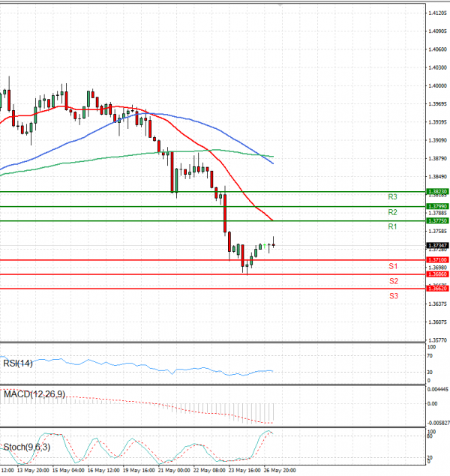
Task: Click the 1.36075 price axis value
Action: tap(437, 322)
